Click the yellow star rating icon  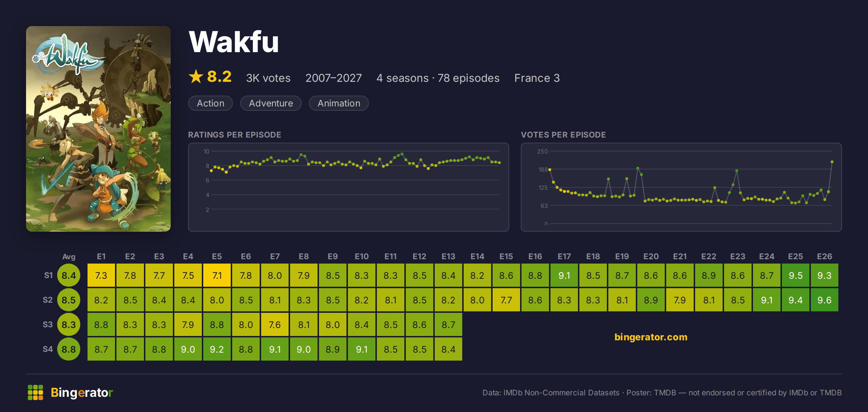click(196, 76)
